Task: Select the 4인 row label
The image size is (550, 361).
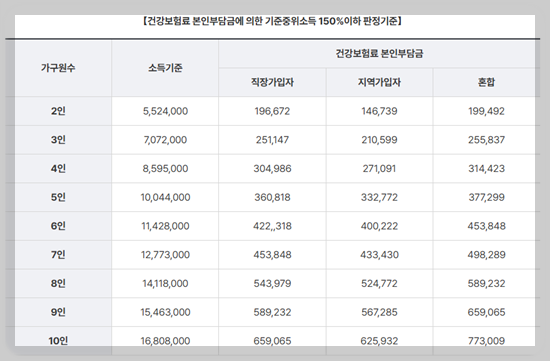Action: click(58, 169)
